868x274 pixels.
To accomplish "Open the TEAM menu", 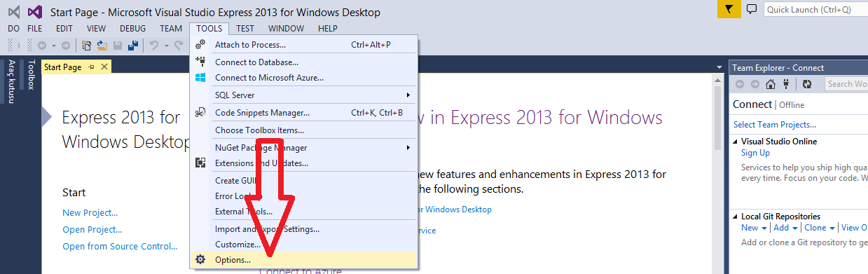I will point(171,29).
